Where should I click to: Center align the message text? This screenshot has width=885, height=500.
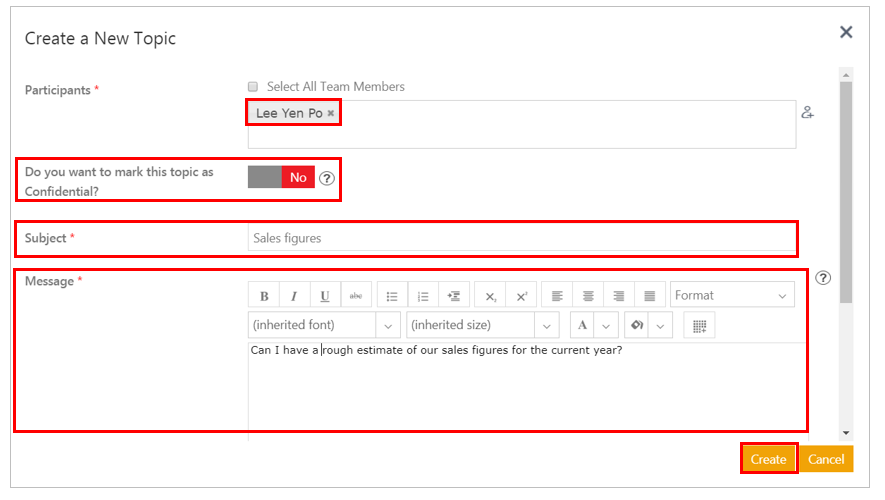pyautogui.click(x=588, y=296)
